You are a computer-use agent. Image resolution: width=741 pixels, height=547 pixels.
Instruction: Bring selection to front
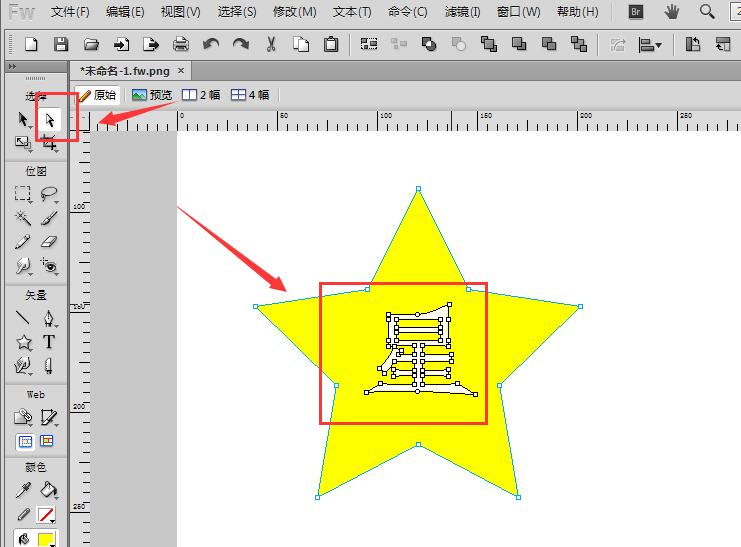(x=489, y=44)
